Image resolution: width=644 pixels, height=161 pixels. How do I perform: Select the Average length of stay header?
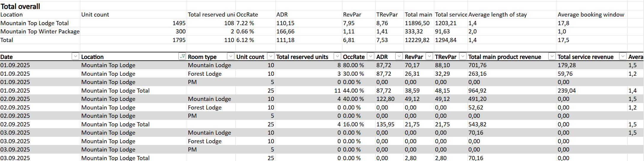pos(498,15)
